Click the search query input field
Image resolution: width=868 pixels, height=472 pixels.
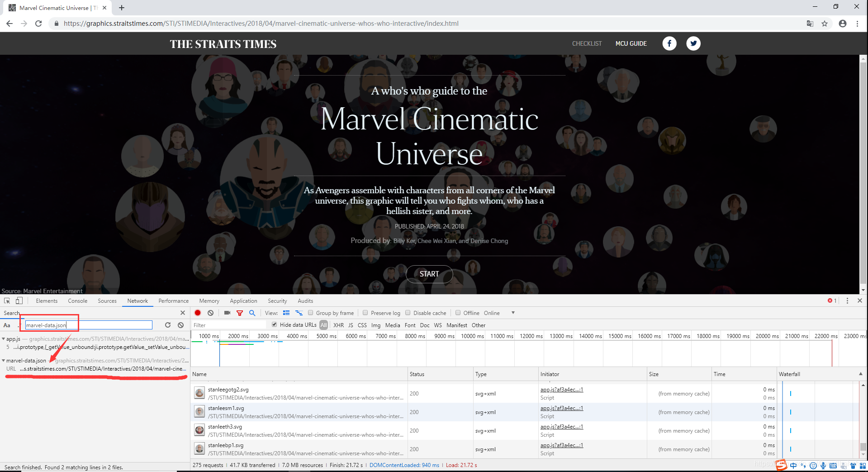(89, 325)
